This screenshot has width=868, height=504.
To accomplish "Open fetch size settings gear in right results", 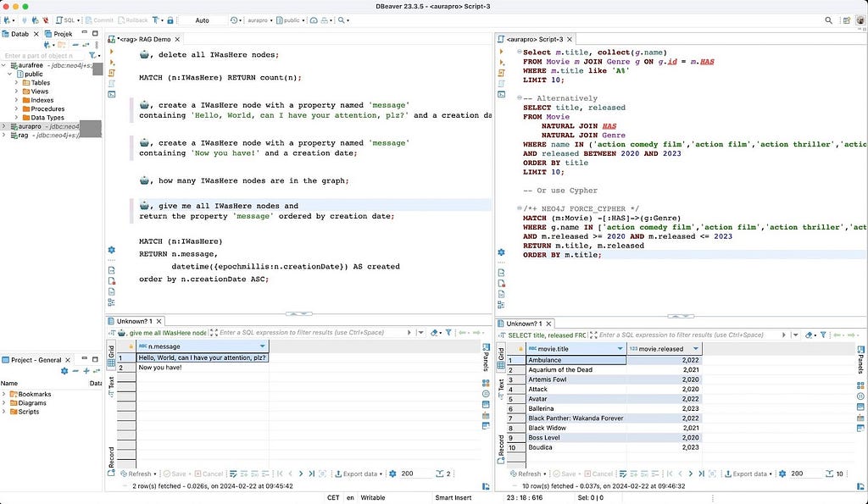I will pos(782,474).
